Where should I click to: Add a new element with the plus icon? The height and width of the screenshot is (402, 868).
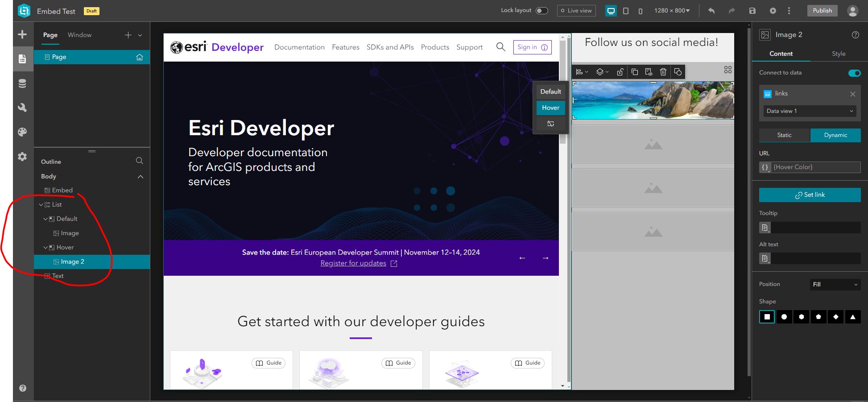21,34
